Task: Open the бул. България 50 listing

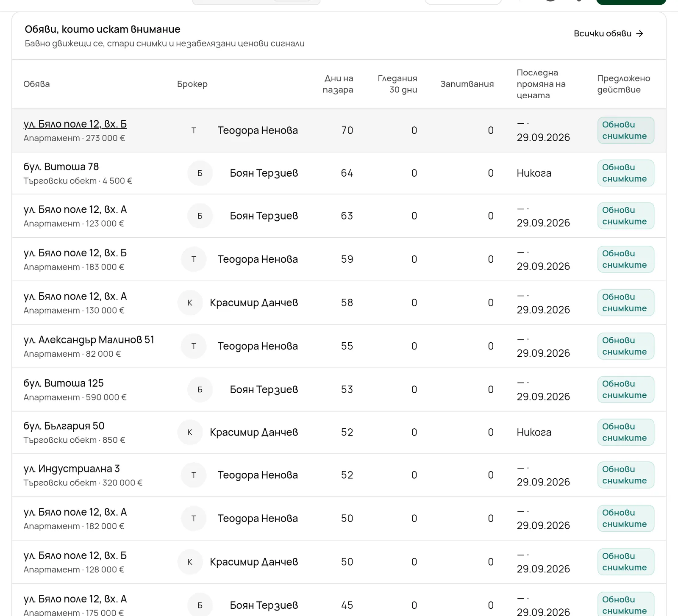Action: [x=64, y=426]
